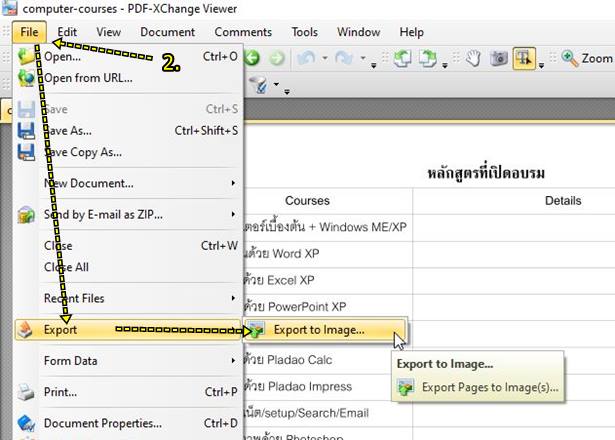Select the Snapshot camera tool

(499, 58)
